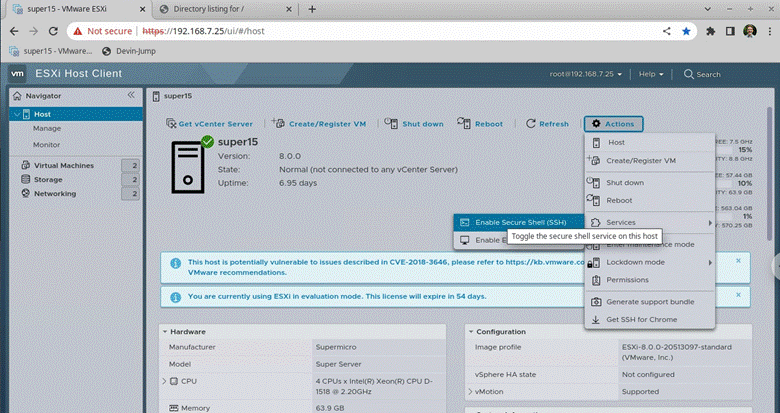780x413 pixels.
Task: Open the browser side panel icon
Action: click(730, 31)
